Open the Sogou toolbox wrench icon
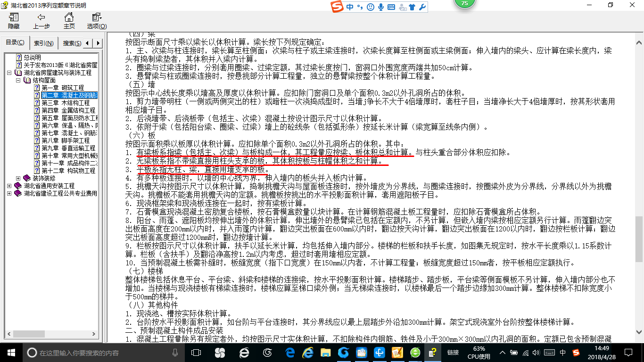 click(x=422, y=7)
